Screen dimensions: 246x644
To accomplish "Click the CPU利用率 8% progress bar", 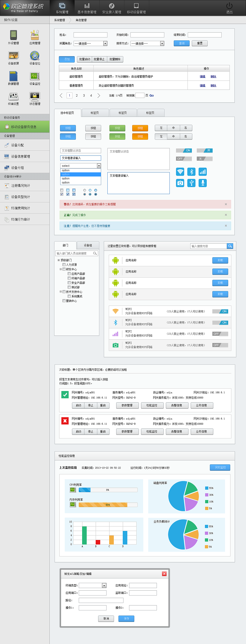I will 108,490.
